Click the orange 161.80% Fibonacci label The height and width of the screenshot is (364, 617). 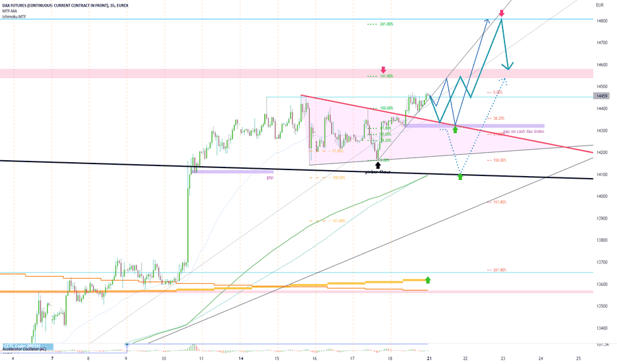(x=339, y=221)
